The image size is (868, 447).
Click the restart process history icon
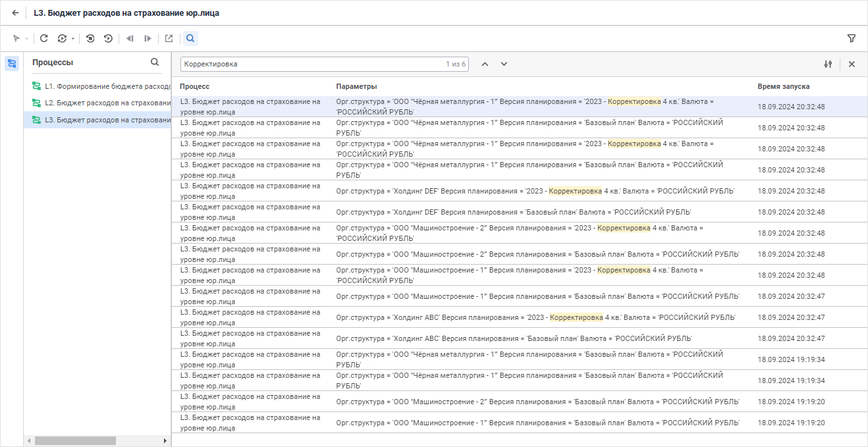(108, 39)
